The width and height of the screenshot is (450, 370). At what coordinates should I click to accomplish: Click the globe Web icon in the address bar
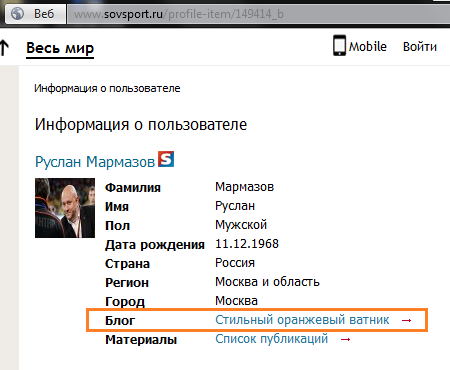pos(17,14)
